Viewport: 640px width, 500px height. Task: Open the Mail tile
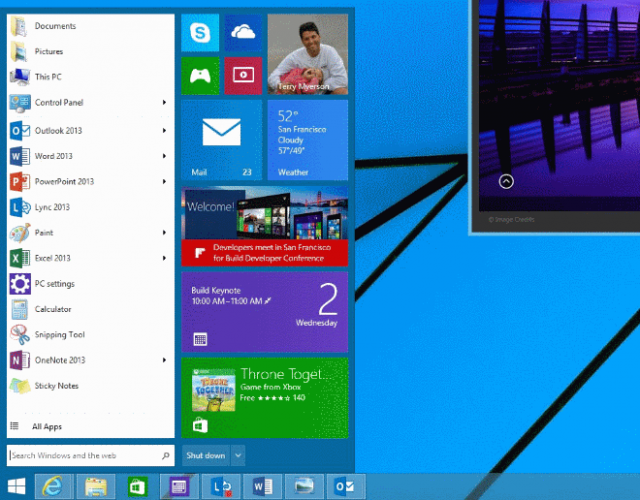[222, 140]
